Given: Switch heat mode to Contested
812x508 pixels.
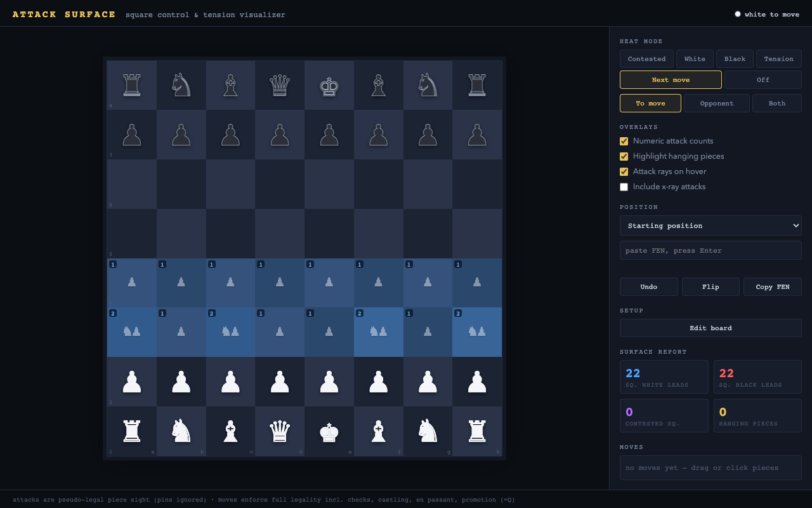Looking at the screenshot, I should point(646,59).
